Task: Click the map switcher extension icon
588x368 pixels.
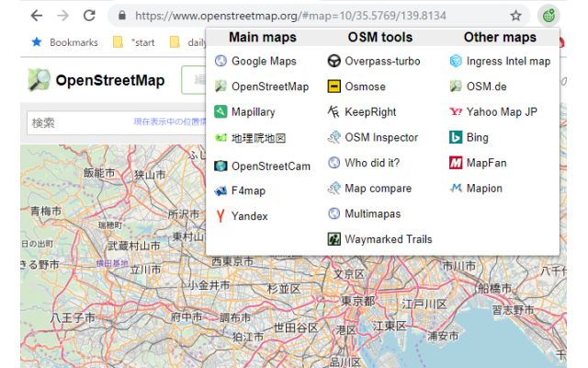Action: point(548,16)
